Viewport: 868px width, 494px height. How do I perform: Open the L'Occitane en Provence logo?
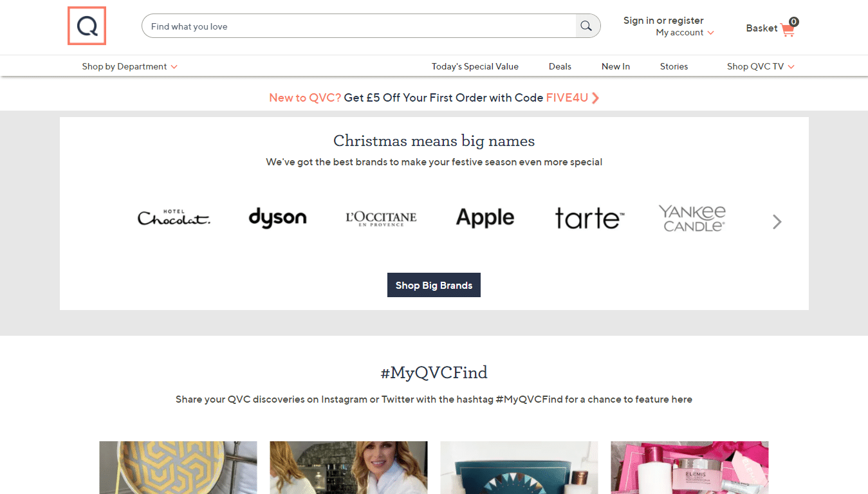(381, 219)
